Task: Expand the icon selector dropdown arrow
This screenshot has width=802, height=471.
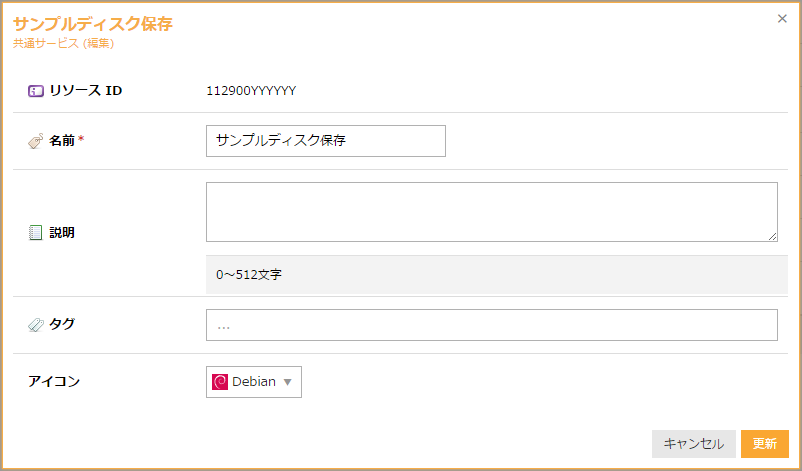Action: [288, 382]
